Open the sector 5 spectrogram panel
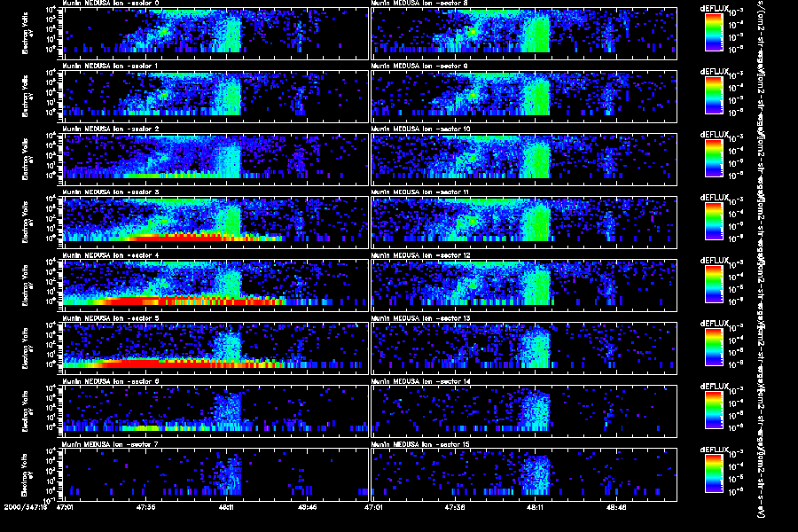This screenshot has width=798, height=532. (x=215, y=346)
